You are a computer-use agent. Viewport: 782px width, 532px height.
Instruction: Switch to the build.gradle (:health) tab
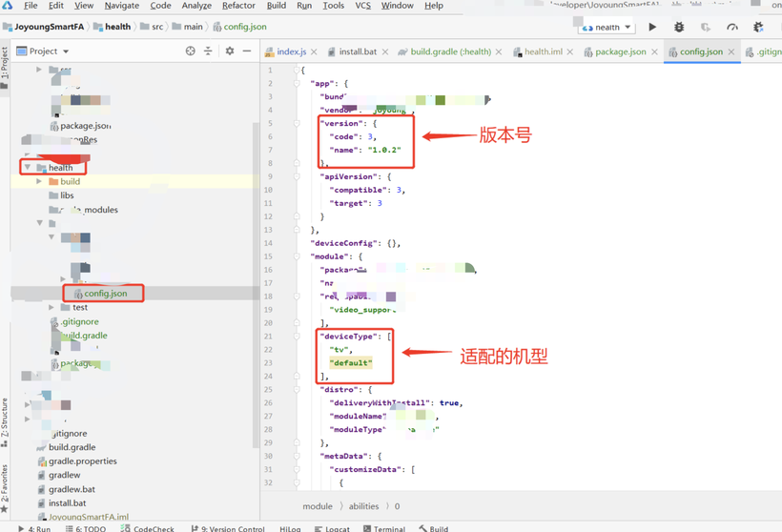450,51
